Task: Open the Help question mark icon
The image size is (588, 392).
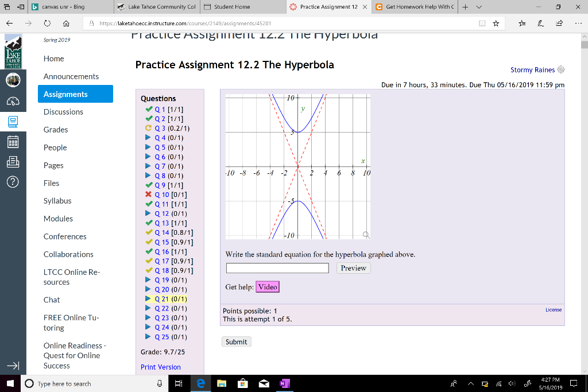Action: click(x=13, y=182)
